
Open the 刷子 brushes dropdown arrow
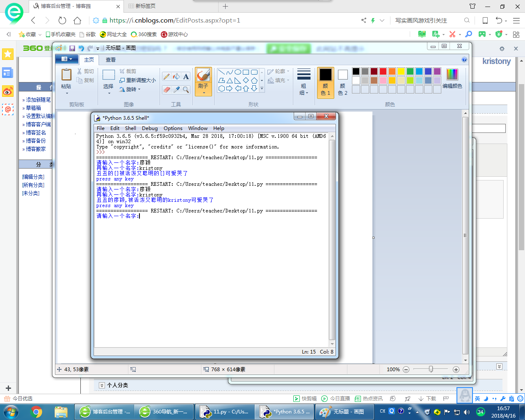coord(203,93)
